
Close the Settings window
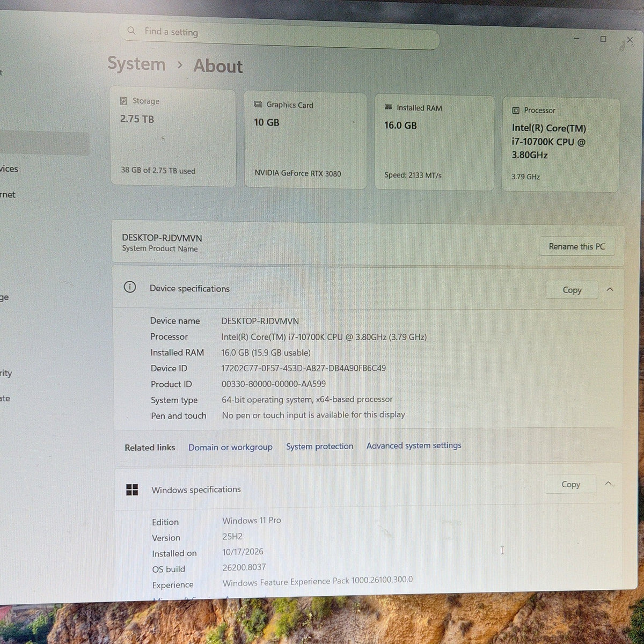(x=630, y=40)
